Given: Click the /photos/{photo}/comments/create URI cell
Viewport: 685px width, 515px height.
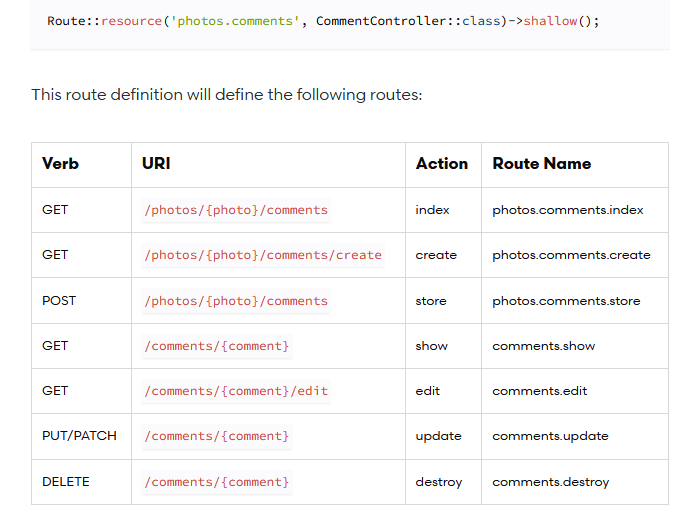Looking at the screenshot, I should 263,255.
